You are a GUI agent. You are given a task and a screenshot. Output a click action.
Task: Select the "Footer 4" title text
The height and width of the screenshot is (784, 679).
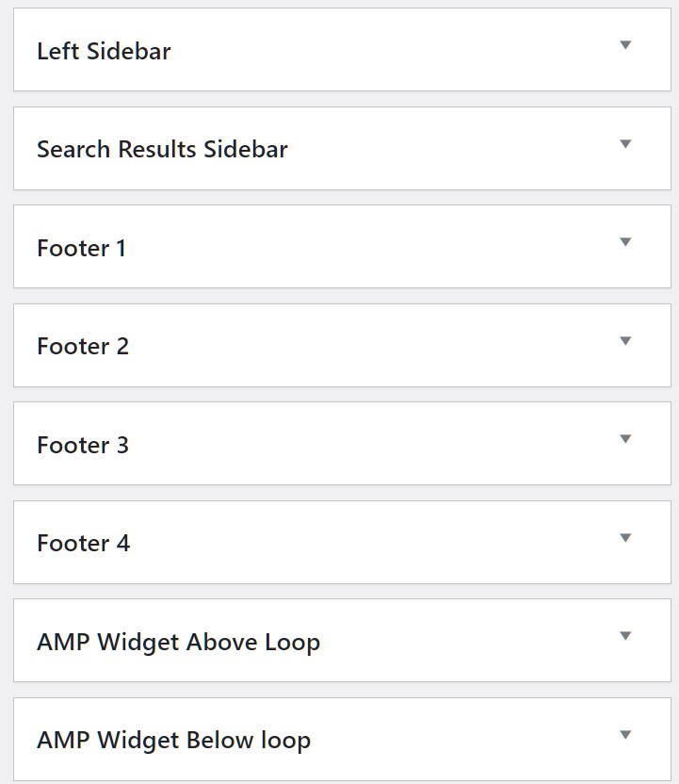pyautogui.click(x=83, y=543)
